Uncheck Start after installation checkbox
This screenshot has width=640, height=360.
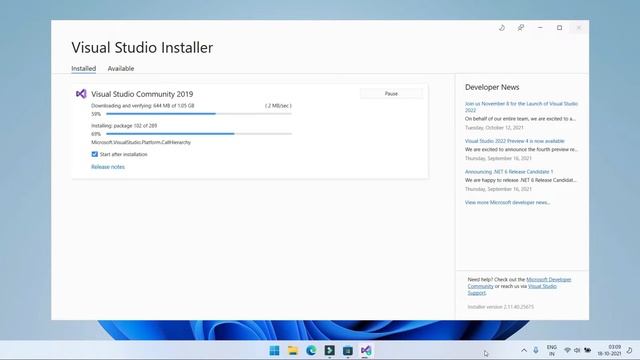95,154
